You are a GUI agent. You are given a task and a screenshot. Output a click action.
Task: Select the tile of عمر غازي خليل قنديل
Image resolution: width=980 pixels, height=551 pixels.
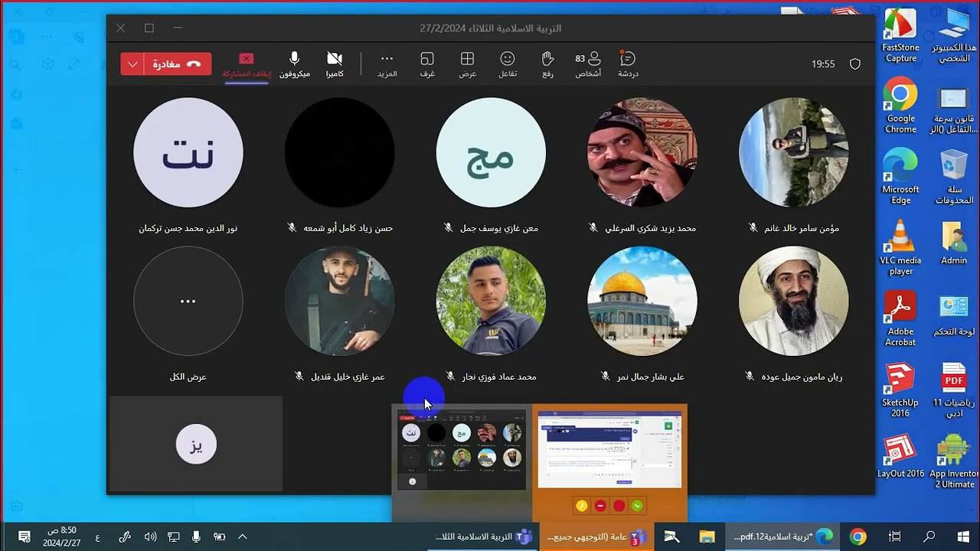point(339,301)
